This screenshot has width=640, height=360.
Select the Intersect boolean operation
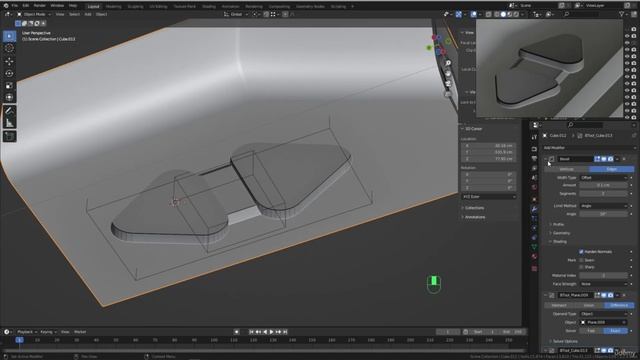click(x=559, y=305)
